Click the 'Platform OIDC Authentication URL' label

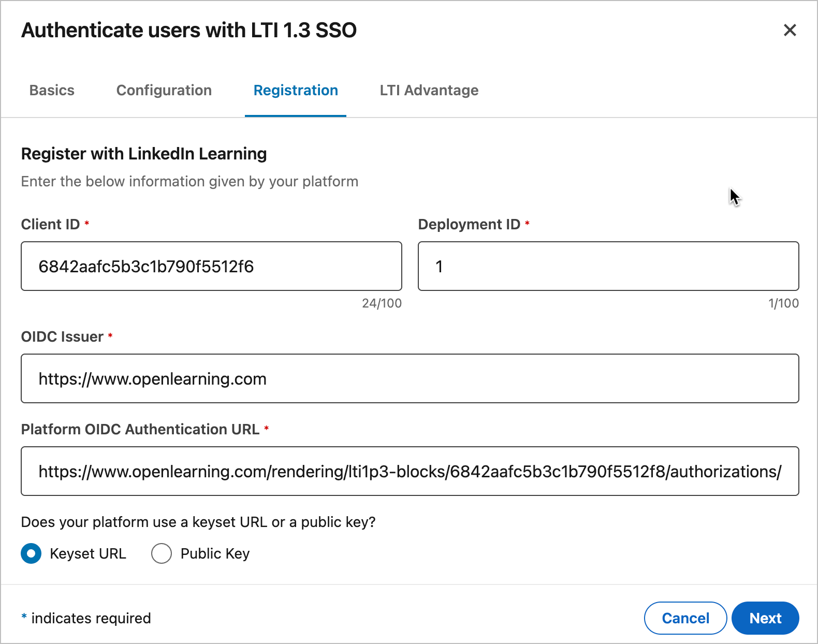(x=140, y=429)
